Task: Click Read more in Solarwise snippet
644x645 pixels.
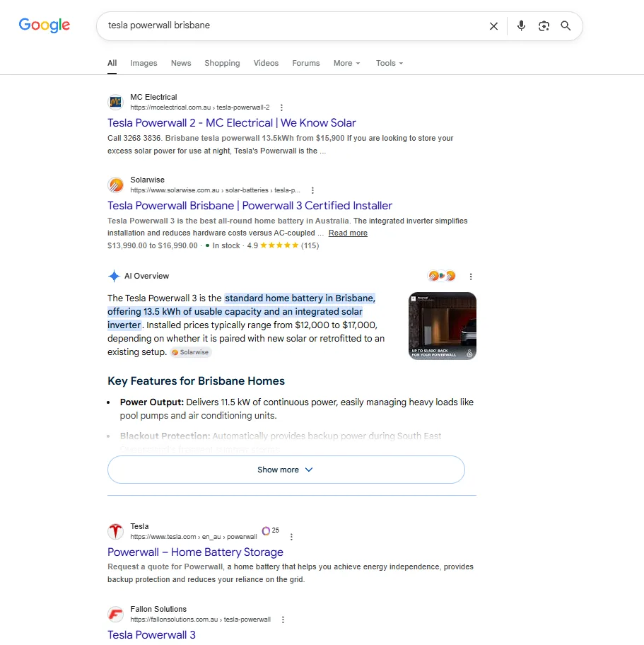Action: click(x=348, y=233)
